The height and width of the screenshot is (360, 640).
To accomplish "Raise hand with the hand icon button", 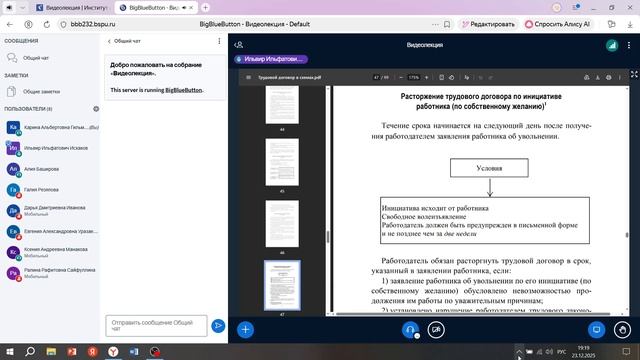I will 622,329.
